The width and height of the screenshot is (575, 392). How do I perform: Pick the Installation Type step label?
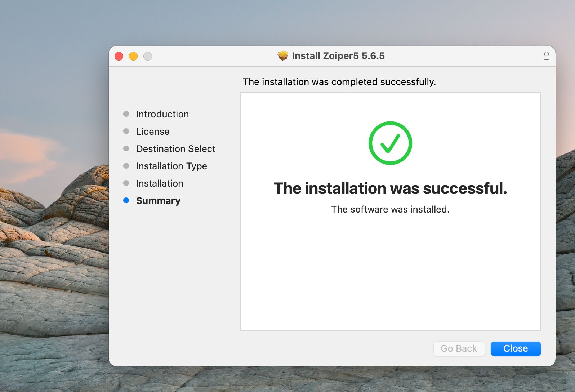(x=171, y=166)
